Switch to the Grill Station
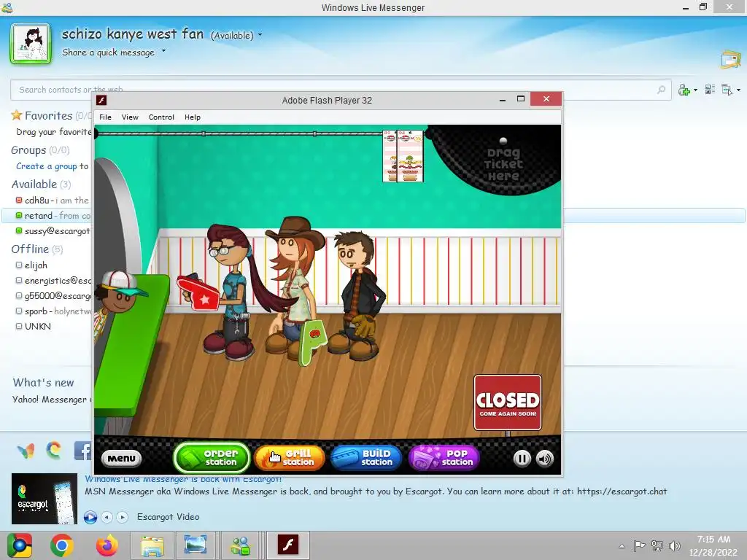 pos(289,458)
